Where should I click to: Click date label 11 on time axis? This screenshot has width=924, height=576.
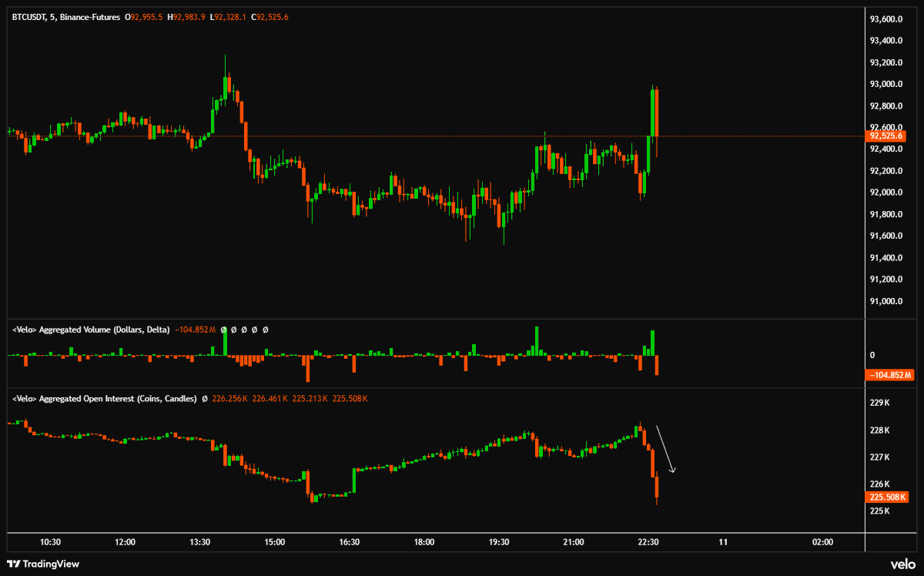pos(723,542)
